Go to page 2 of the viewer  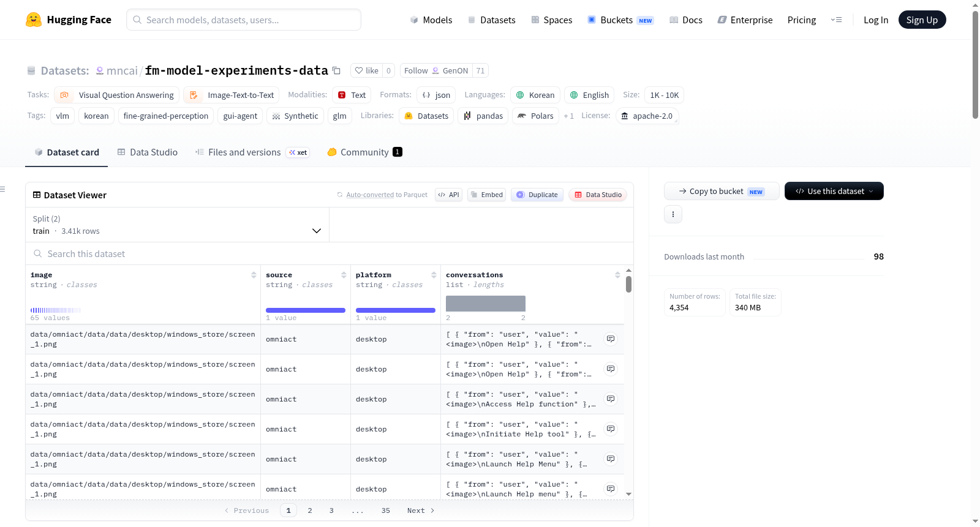point(310,510)
